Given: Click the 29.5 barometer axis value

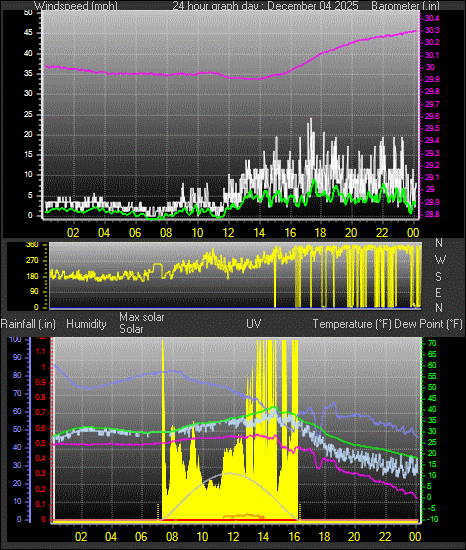Looking at the screenshot, I should [x=432, y=128].
